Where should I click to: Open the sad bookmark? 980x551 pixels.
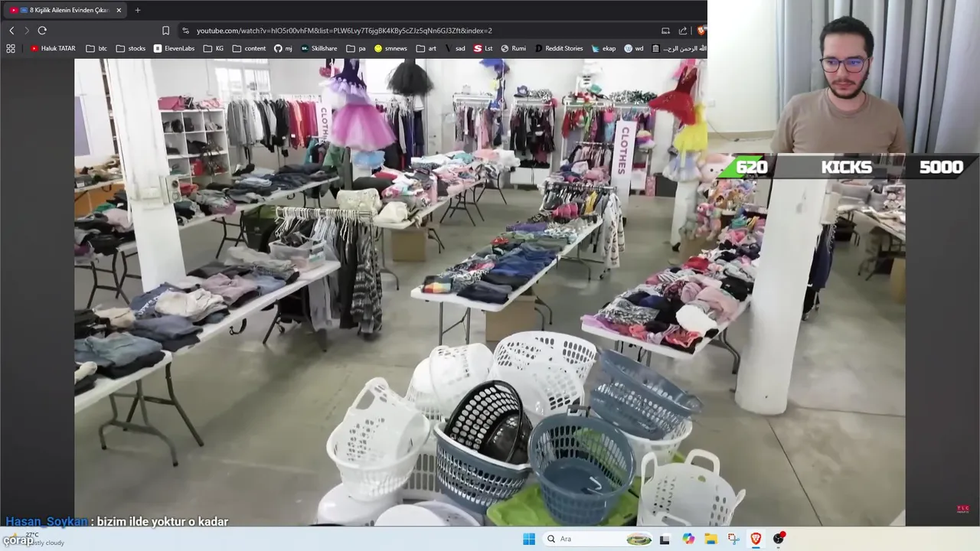tap(455, 48)
